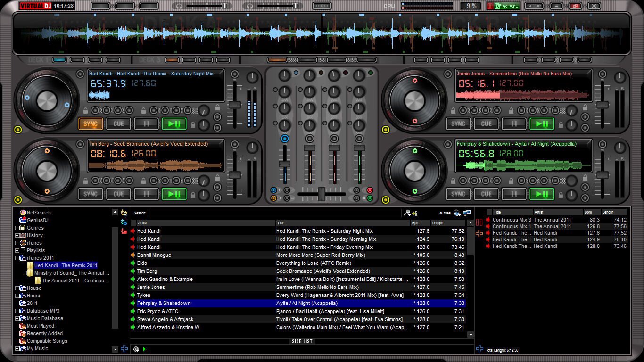Screen dimensions: 644x362
Task: Toggle SYNC on the Hed Kandi deck
Action: 91,124
